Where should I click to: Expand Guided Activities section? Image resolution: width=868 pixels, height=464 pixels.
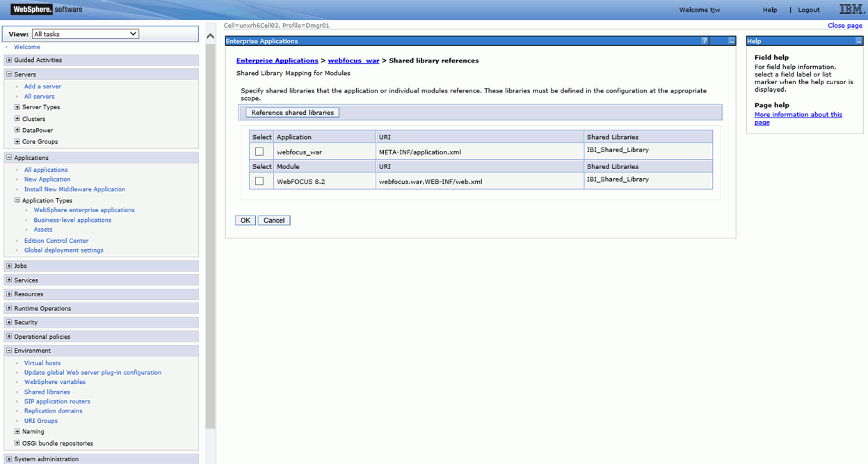(x=9, y=60)
